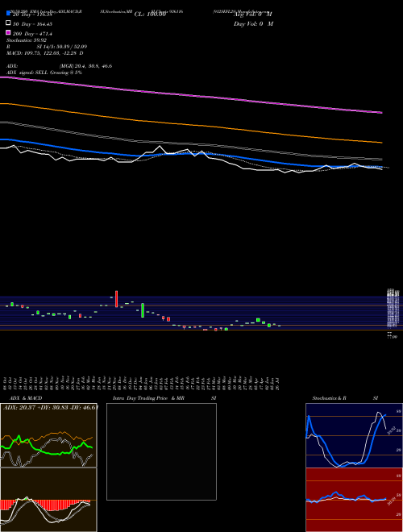Click the date axis labels under candlesticks
Image resolution: width=403 pixels, height=532 pixels.
[142, 384]
